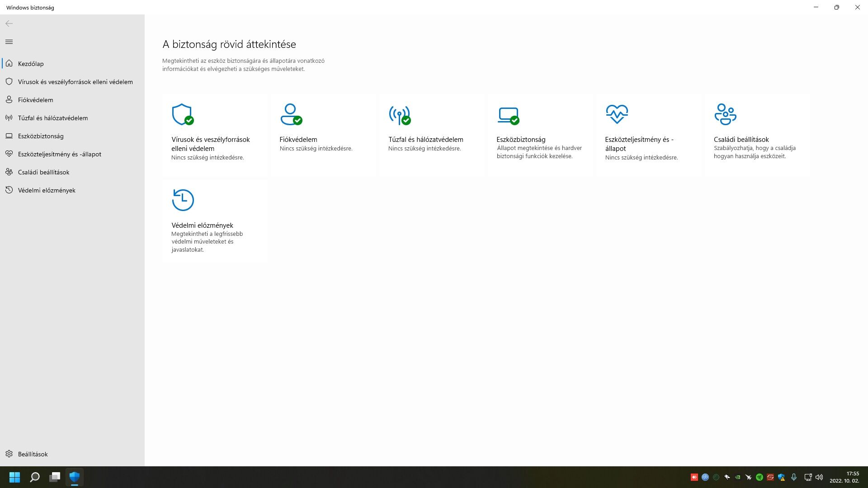The image size is (868, 488).
Task: Click the red square tray icon left of the shield
Action: [x=770, y=477]
